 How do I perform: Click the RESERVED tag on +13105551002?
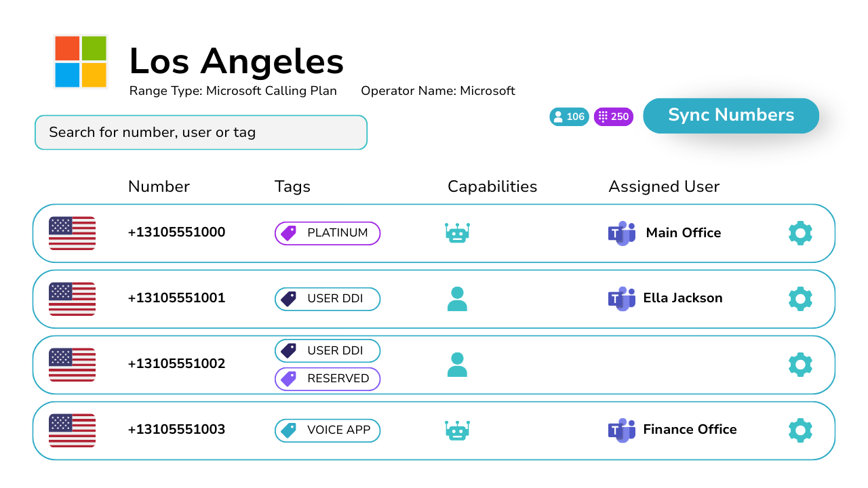[328, 379]
